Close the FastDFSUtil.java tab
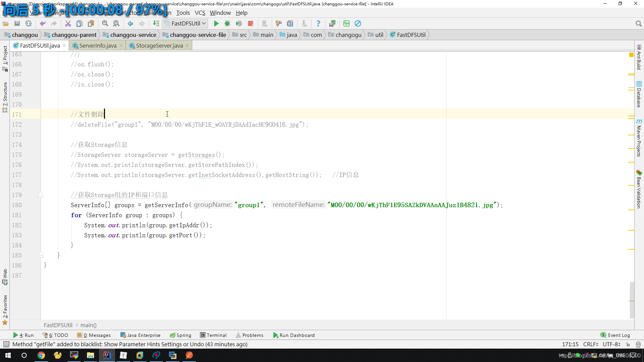The height and width of the screenshot is (362, 644). [64, 46]
